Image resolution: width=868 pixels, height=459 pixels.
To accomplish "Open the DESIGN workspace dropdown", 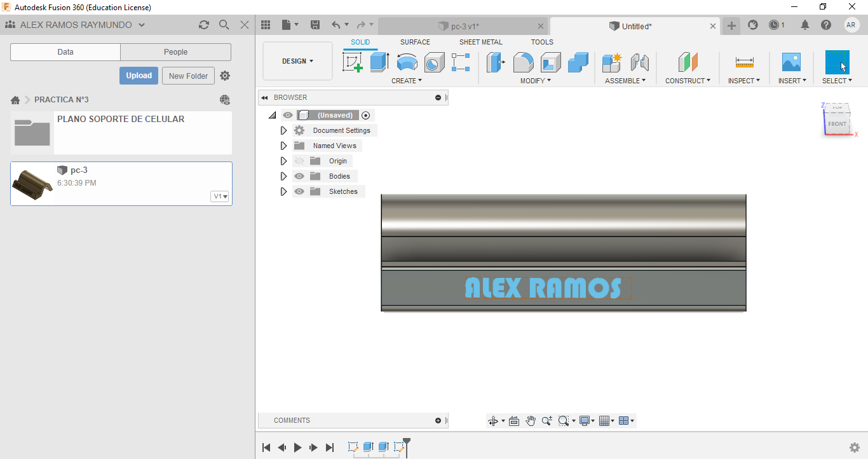I will point(297,61).
